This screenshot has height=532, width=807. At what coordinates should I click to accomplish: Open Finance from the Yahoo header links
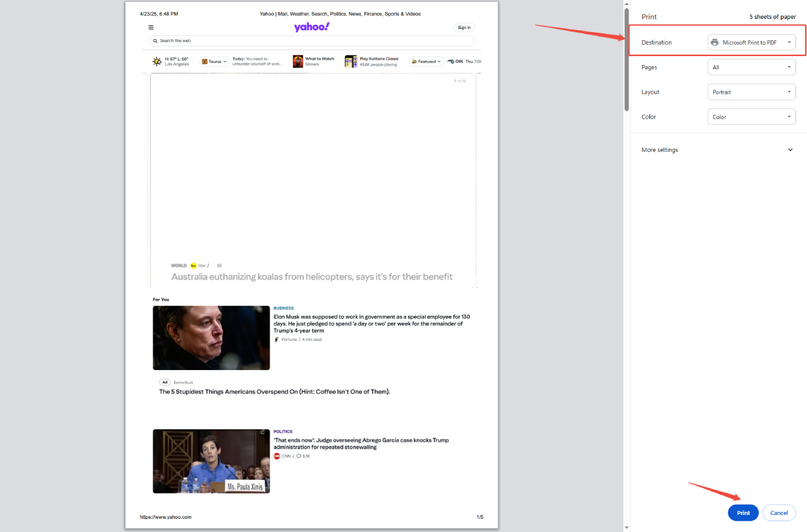click(371, 13)
